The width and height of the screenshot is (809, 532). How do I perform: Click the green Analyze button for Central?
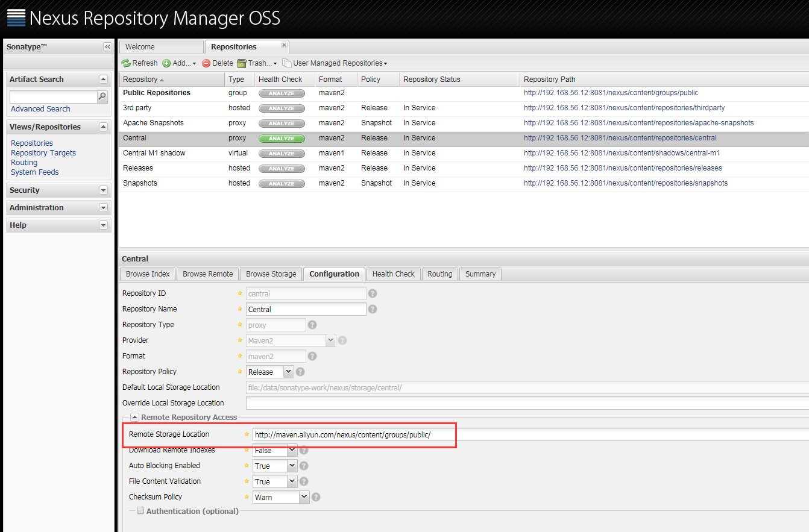point(282,139)
